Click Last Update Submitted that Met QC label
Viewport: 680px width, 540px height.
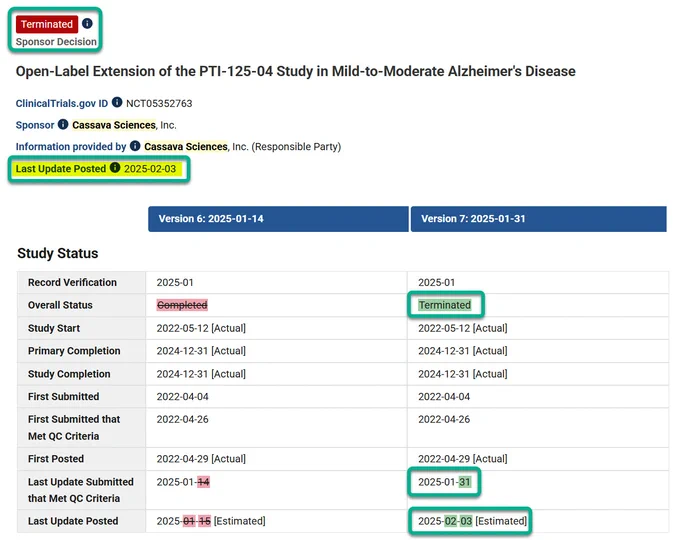[x=81, y=490]
